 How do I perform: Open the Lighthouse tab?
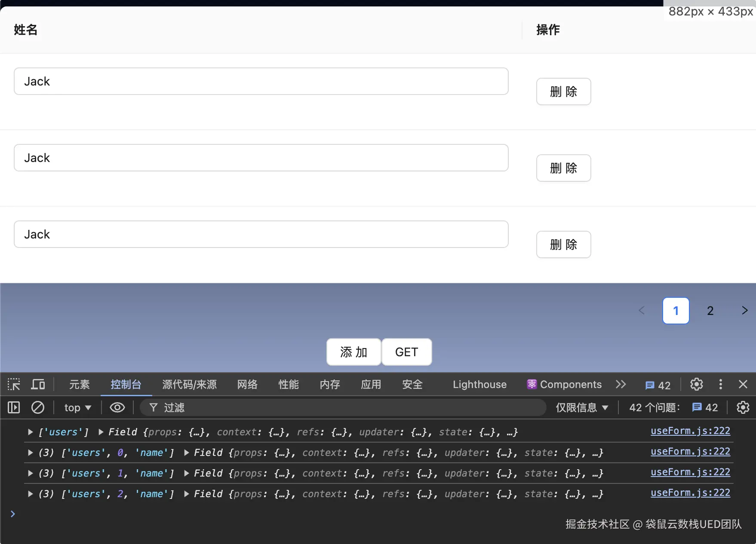(x=479, y=384)
